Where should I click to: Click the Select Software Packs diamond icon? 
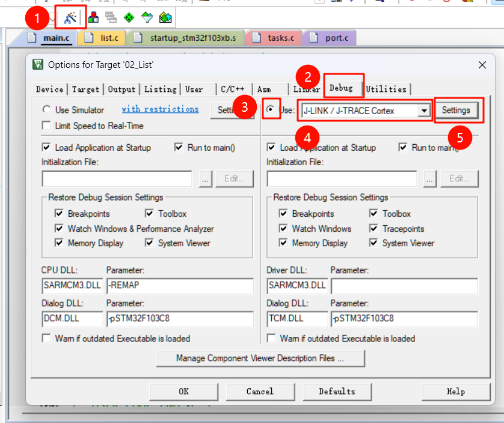coord(147,17)
